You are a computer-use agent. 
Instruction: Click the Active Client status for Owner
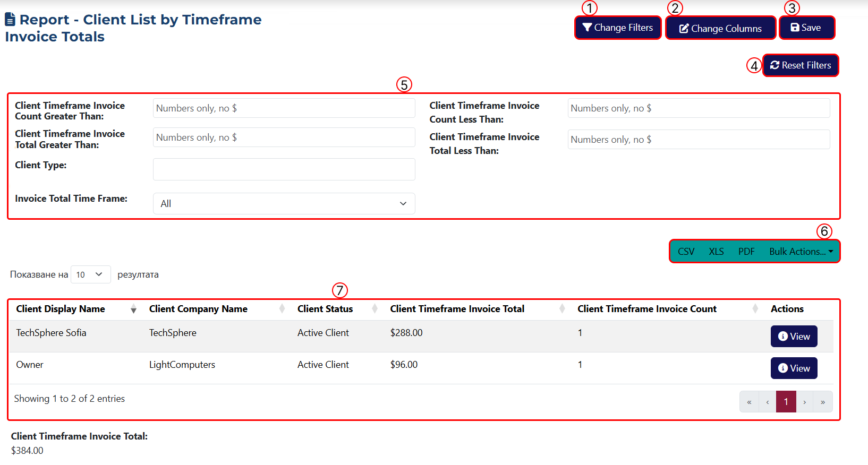(x=323, y=365)
